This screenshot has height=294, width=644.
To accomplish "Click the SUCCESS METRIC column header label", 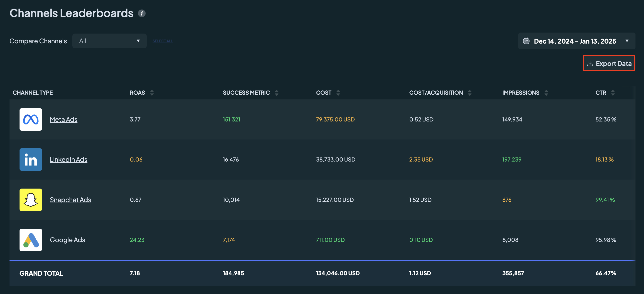I will click(246, 93).
